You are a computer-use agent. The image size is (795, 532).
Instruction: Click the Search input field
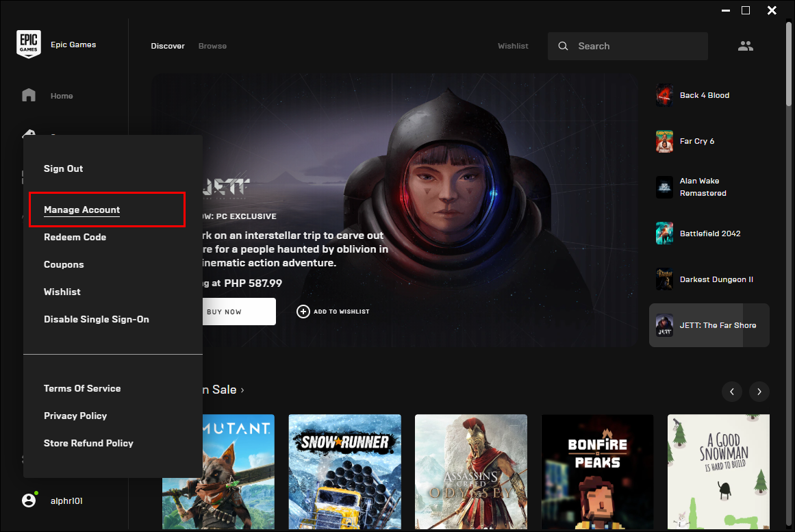point(628,46)
